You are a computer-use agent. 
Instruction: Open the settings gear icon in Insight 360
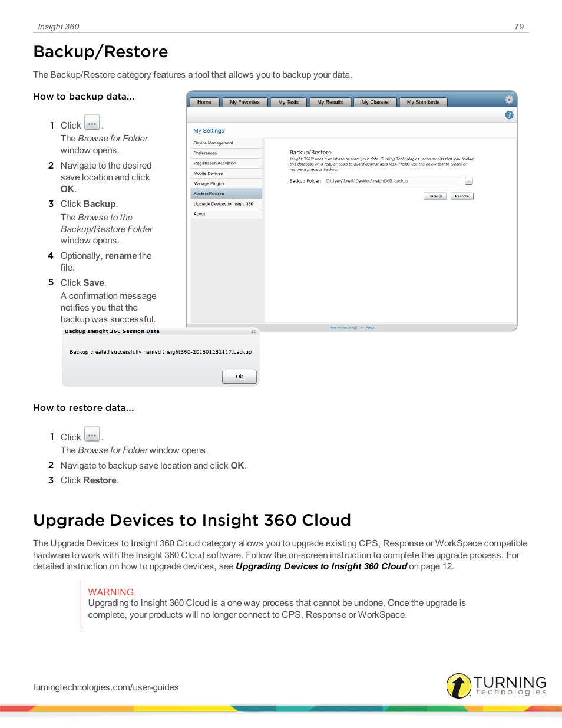pos(509,100)
